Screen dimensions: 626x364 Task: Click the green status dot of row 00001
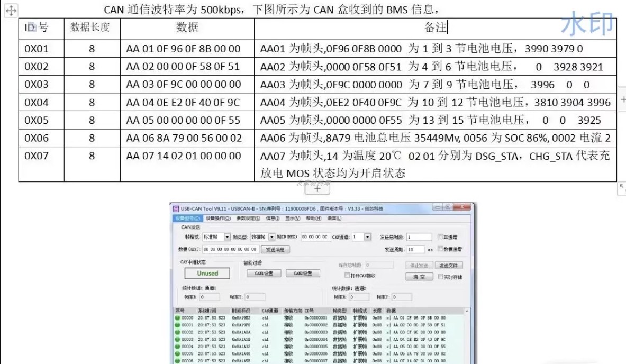177,325
